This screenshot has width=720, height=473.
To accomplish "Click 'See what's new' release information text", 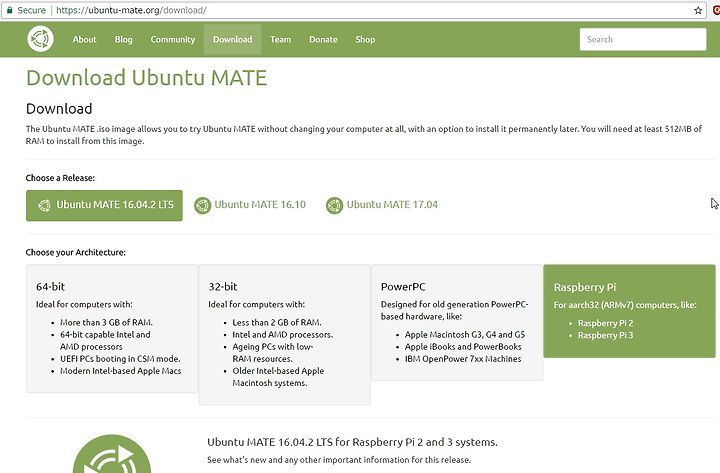I will [339, 460].
